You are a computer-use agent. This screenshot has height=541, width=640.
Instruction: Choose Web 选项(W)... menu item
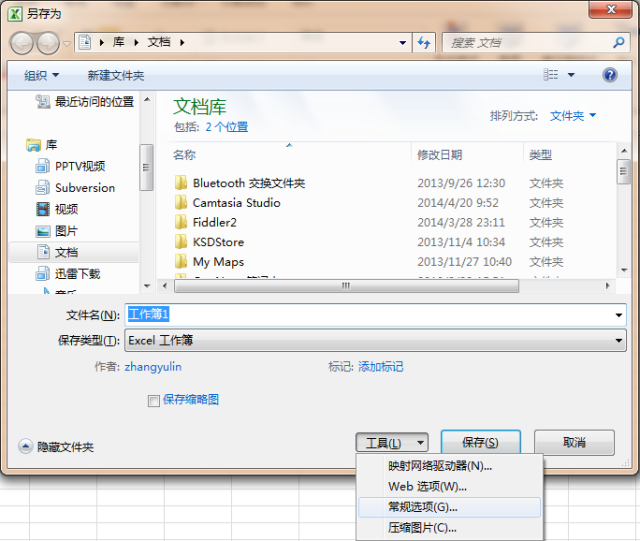[449, 487]
